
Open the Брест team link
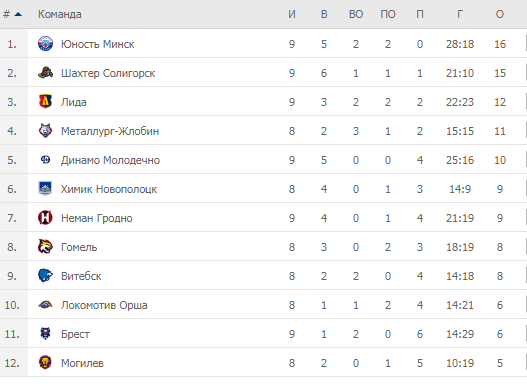point(75,334)
